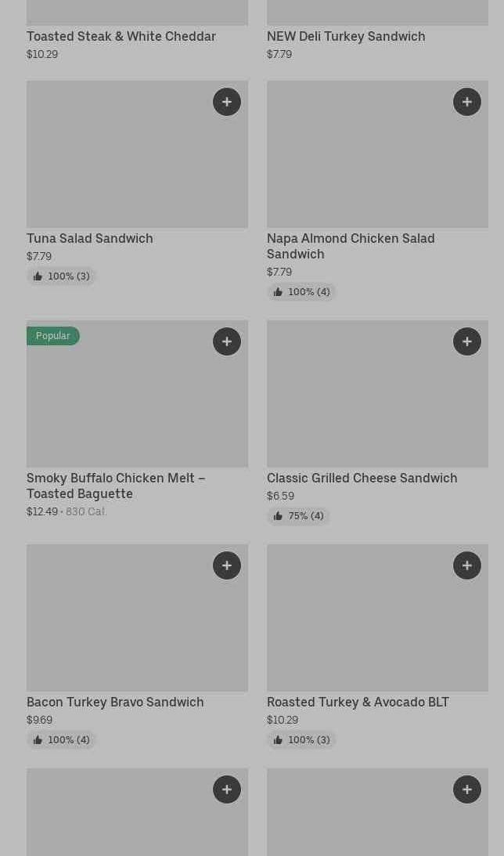Click the Smoky Buffalo Chicken Melt photo
The height and width of the screenshot is (856, 504).
(137, 399)
